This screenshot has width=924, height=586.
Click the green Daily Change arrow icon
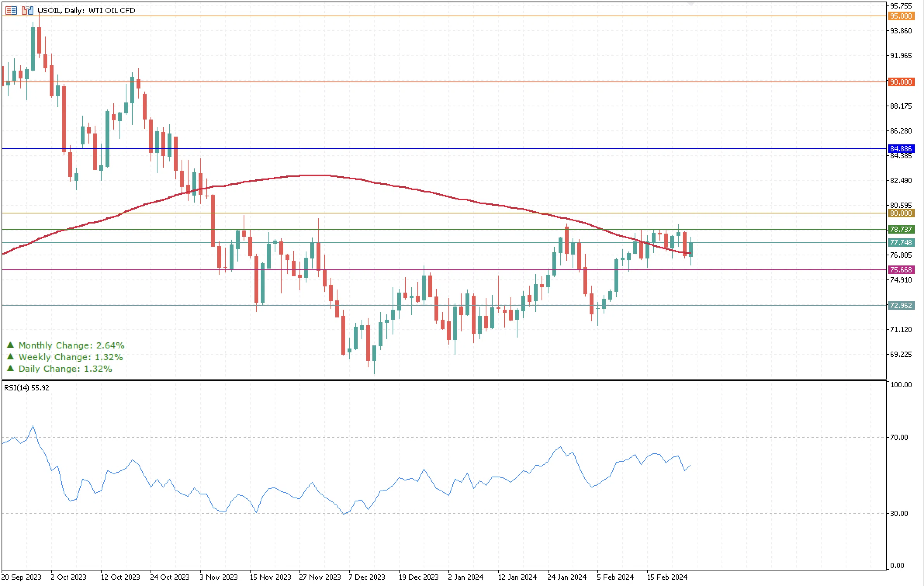pos(10,368)
